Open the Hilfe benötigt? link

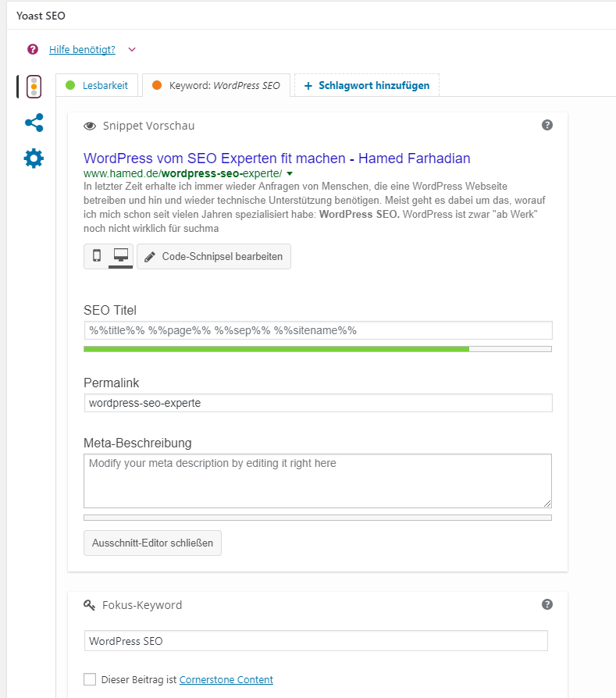click(82, 49)
